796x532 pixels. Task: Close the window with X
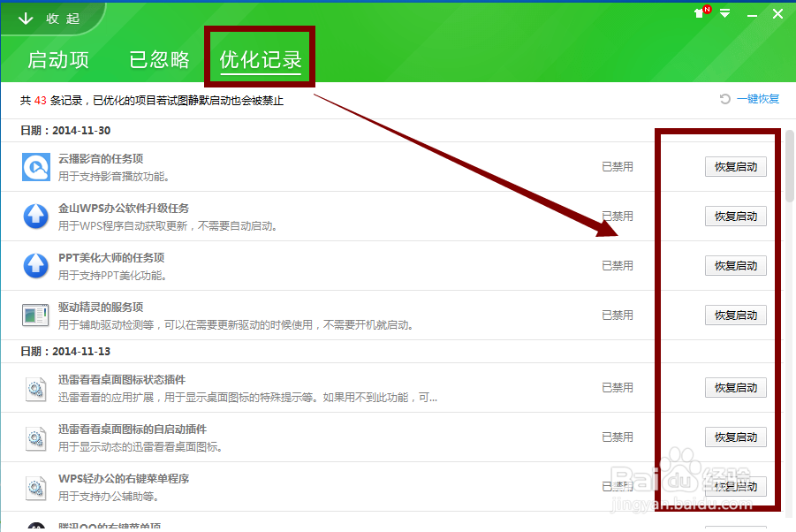777,14
